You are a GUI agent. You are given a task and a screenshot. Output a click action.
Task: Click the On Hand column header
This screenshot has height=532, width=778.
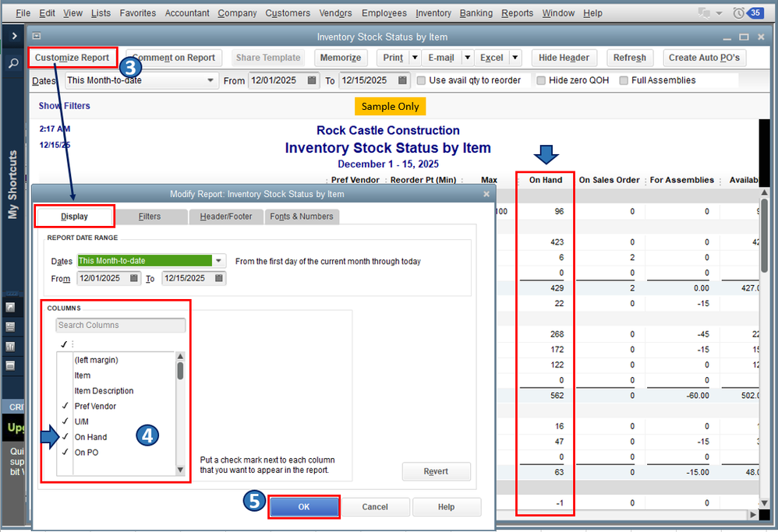point(545,180)
